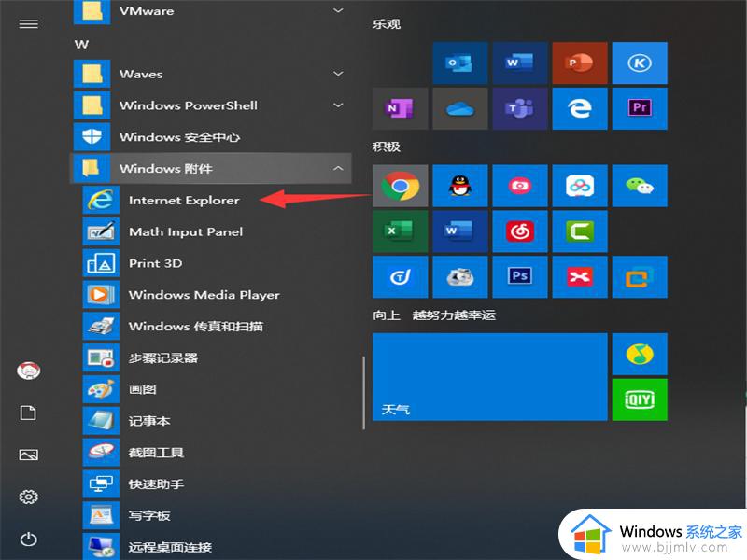Viewport: 747px width, 560px height.
Task: Launch the Microsoft Edge tile
Action: coord(580,108)
